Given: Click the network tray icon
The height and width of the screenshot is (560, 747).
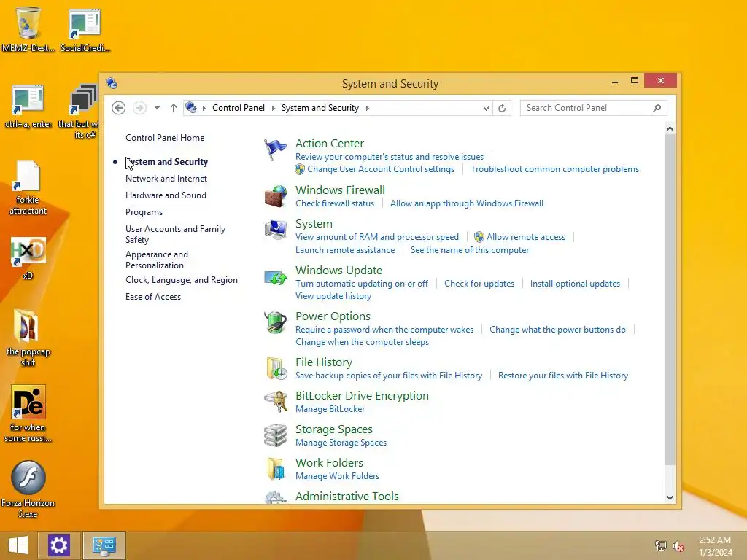Looking at the screenshot, I should [x=660, y=546].
